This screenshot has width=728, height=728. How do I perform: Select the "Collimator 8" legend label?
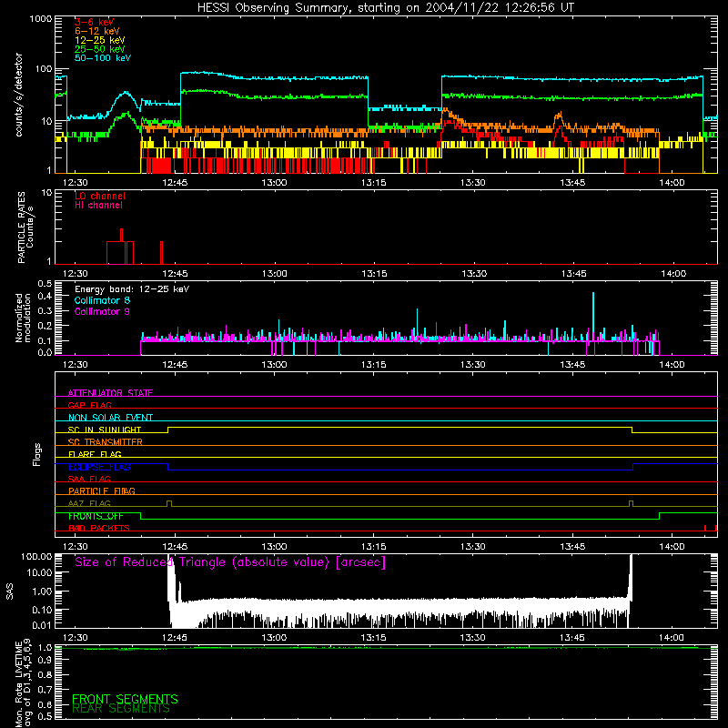(102, 300)
